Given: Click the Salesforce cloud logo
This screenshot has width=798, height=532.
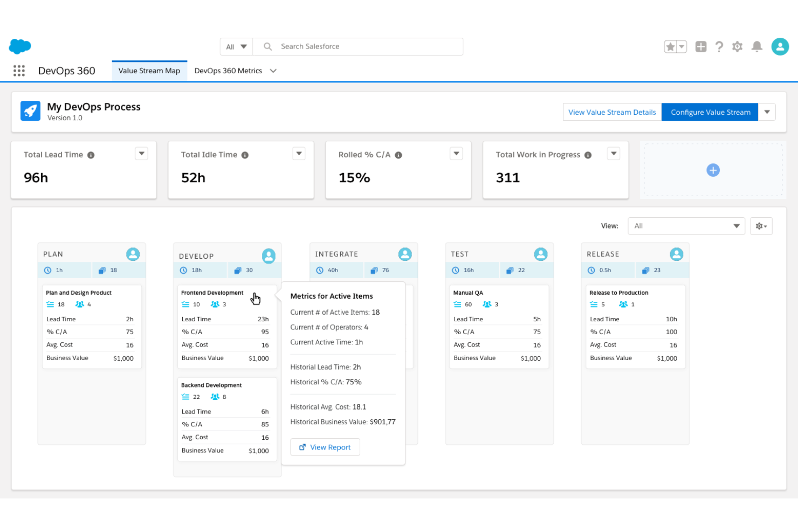Looking at the screenshot, I should pyautogui.click(x=20, y=46).
